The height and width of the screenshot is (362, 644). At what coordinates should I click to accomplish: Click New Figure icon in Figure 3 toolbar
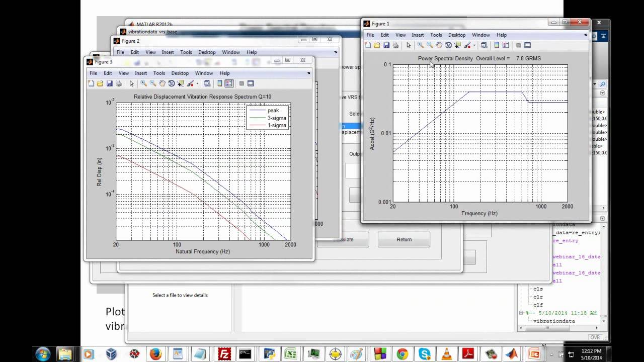point(91,83)
